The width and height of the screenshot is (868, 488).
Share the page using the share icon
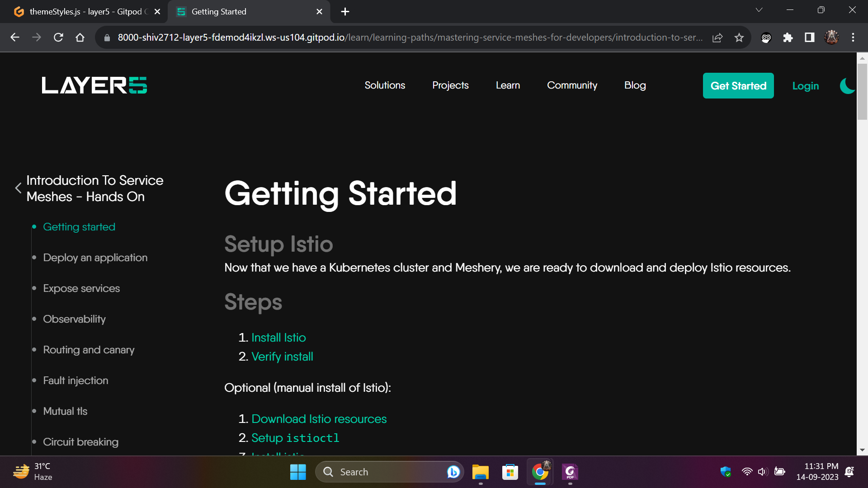(717, 38)
